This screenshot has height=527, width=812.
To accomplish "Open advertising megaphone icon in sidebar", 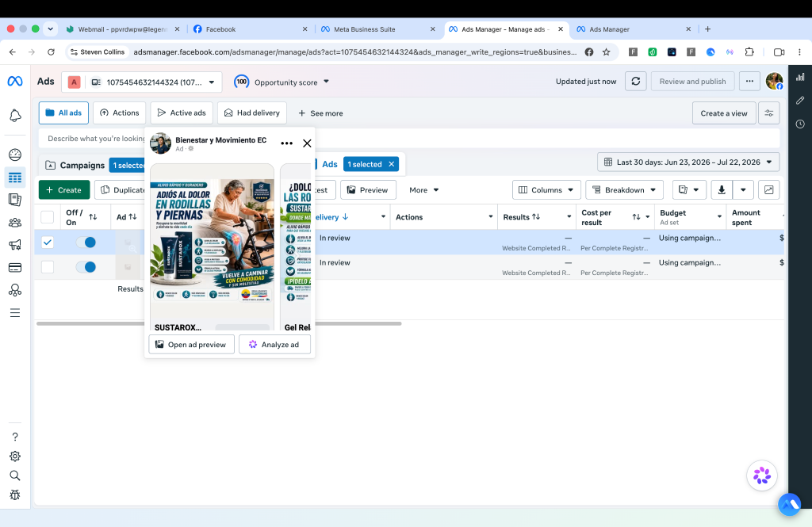I will point(15,245).
